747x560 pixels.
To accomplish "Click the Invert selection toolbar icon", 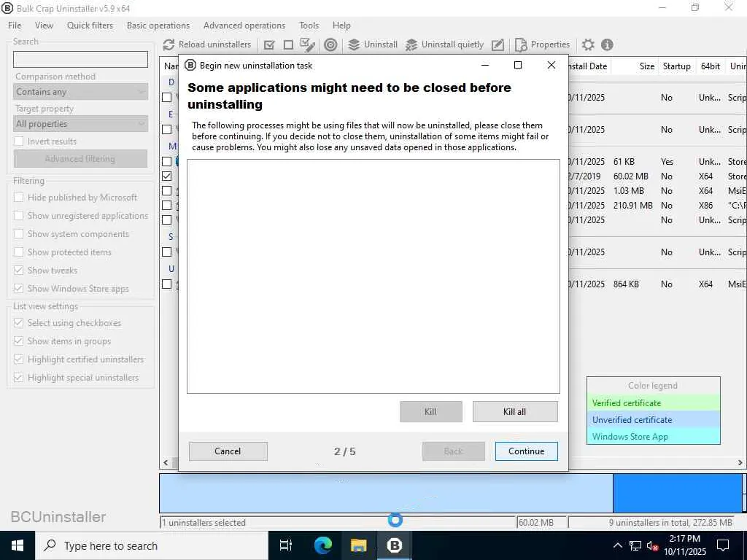I will click(307, 44).
